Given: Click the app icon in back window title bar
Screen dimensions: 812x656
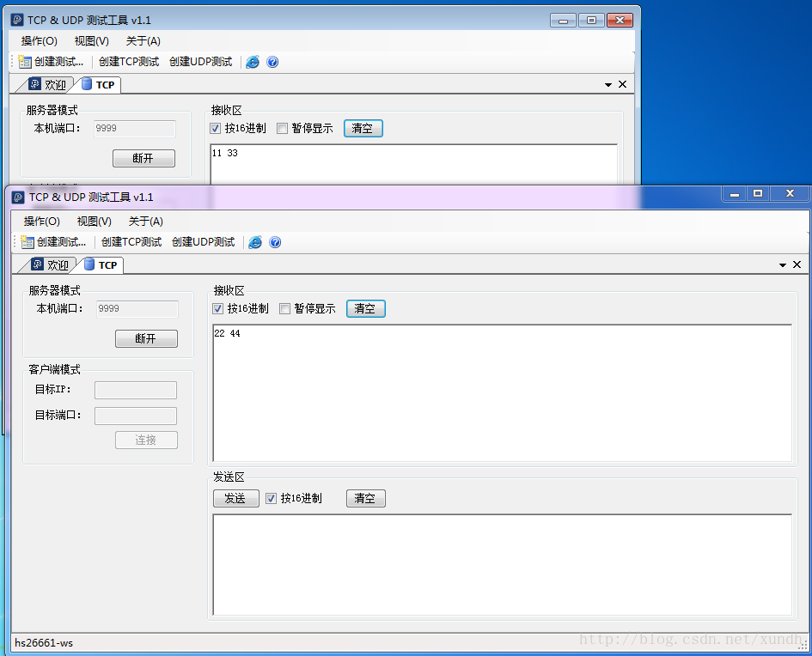Looking at the screenshot, I should pyautogui.click(x=16, y=20).
